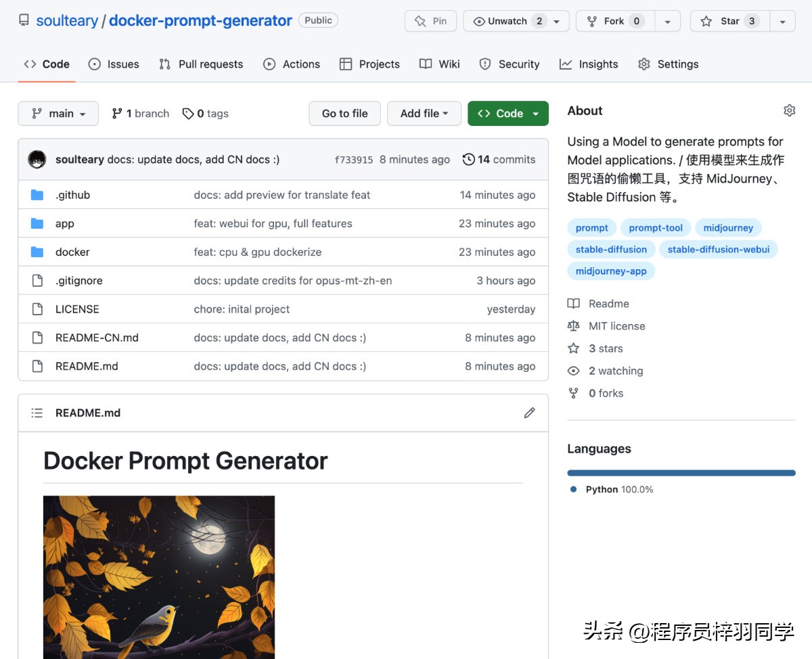
Task: Pin this repository to profile
Action: click(430, 21)
